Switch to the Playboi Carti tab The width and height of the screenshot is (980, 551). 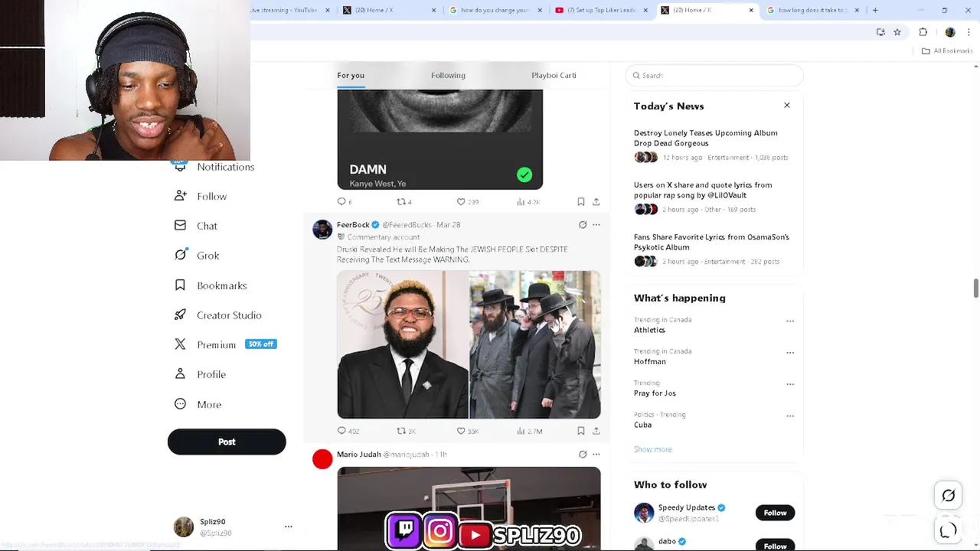click(554, 75)
